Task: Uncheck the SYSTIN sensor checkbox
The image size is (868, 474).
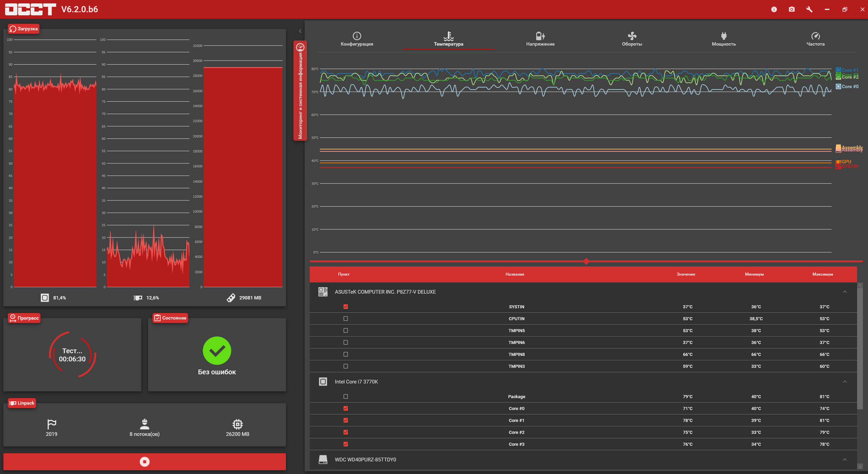Action: tap(345, 307)
